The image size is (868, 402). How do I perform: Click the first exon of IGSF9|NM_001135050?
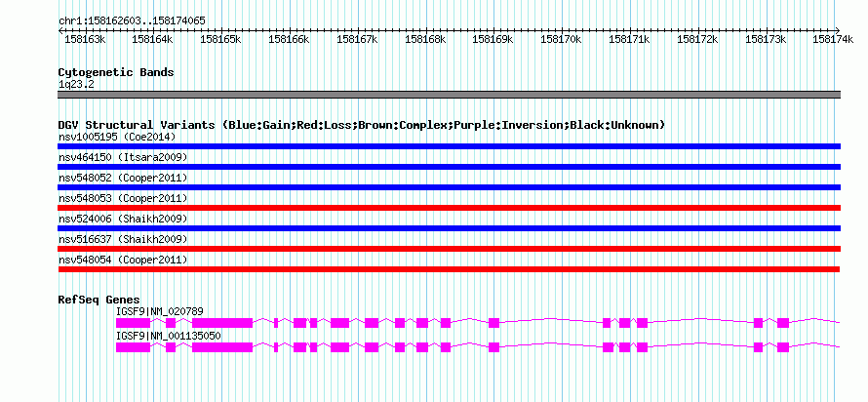tap(133, 347)
